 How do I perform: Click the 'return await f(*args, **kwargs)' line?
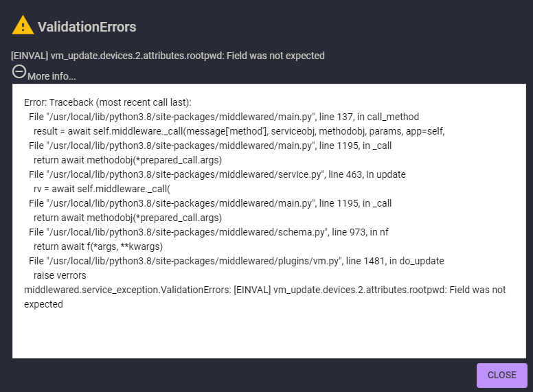coord(98,246)
